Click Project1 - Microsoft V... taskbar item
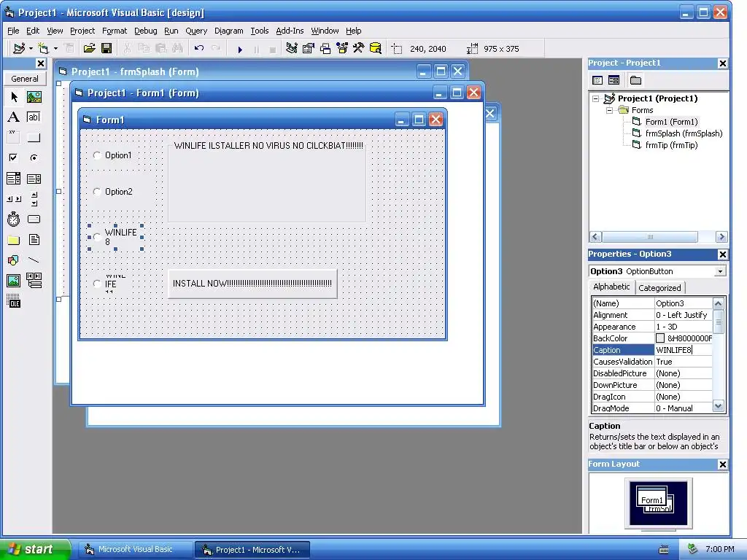Image resolution: width=747 pixels, height=560 pixels. (252, 550)
